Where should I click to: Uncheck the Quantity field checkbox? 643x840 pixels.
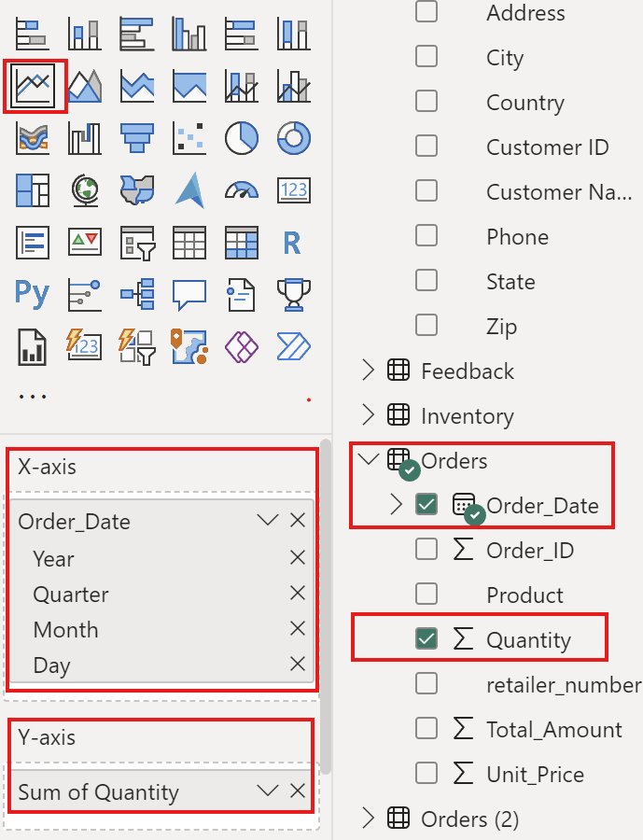(x=426, y=639)
